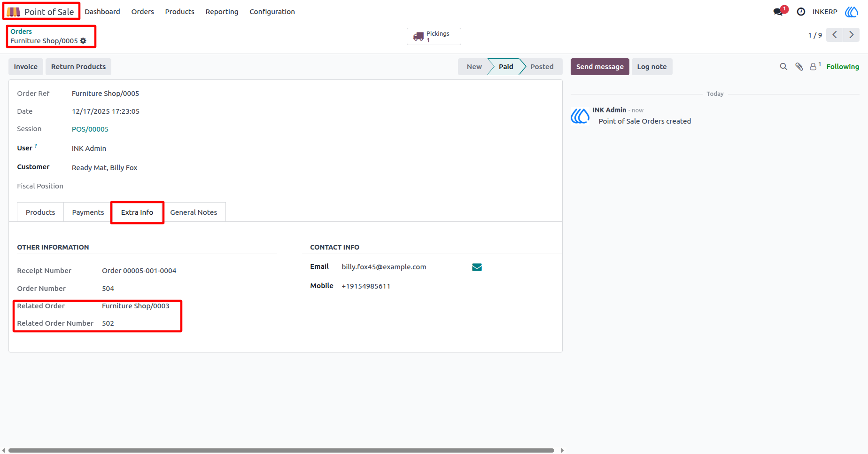The width and height of the screenshot is (868, 454).
Task: Click the INK Admin avatar in chatter
Action: [580, 116]
